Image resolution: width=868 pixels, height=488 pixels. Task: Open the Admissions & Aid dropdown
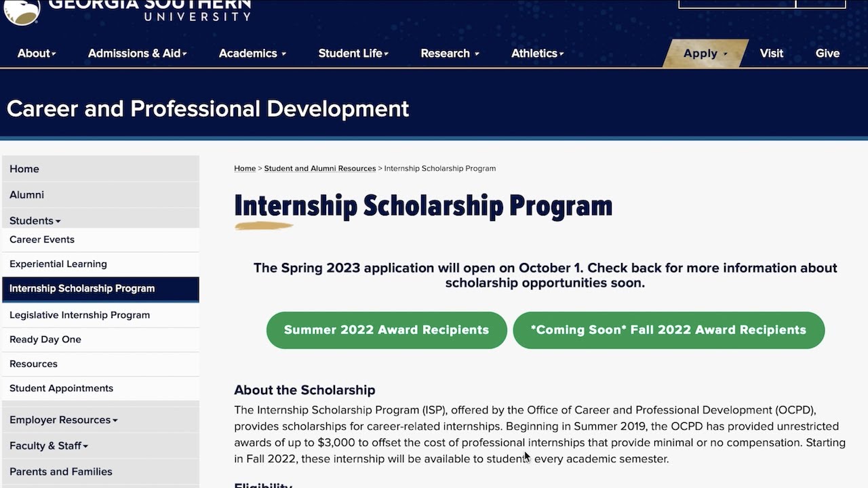(137, 54)
